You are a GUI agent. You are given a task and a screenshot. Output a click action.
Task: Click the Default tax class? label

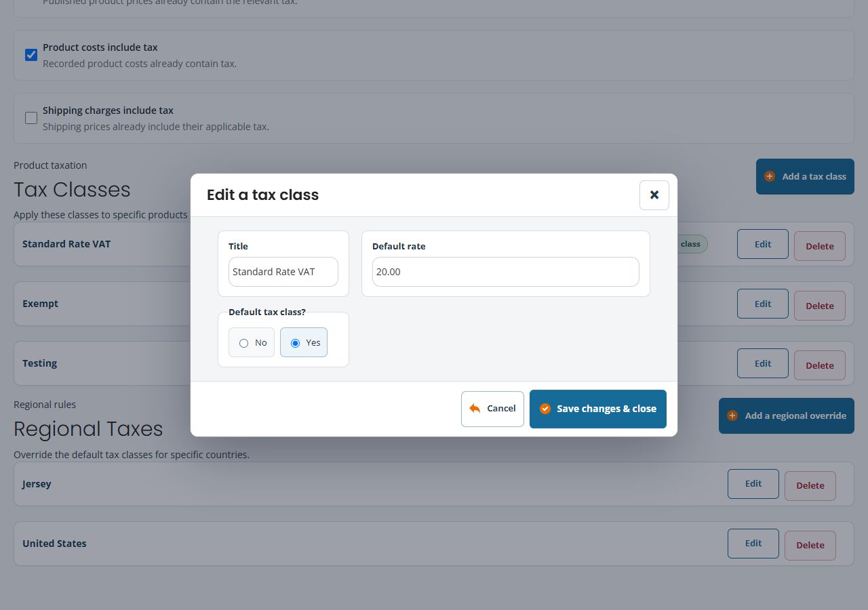pyautogui.click(x=267, y=312)
